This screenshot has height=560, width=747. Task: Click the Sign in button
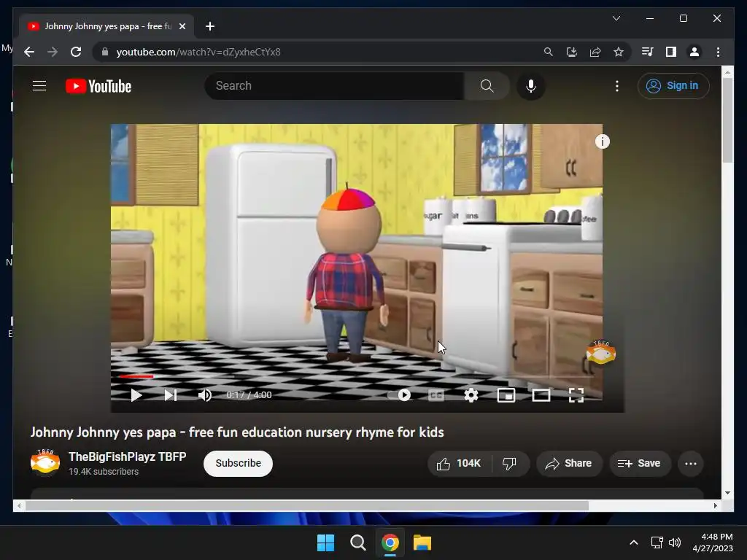(x=673, y=86)
